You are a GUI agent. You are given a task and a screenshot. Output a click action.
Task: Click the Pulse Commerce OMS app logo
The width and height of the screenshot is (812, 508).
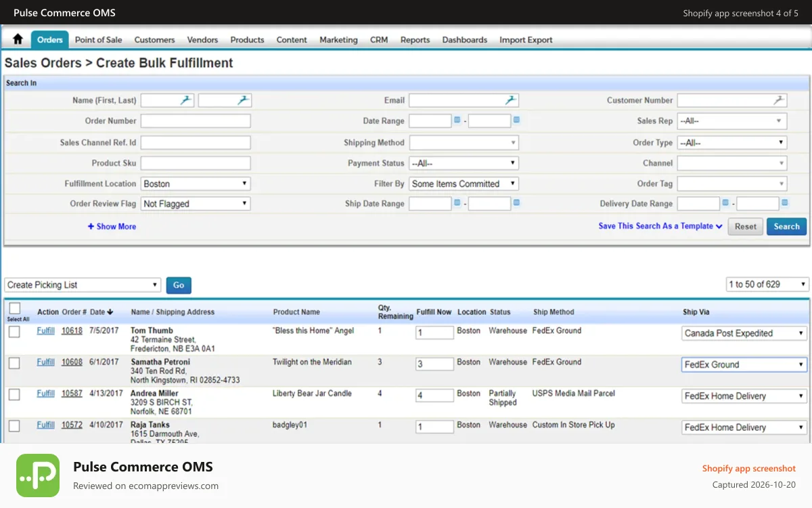[x=38, y=475]
